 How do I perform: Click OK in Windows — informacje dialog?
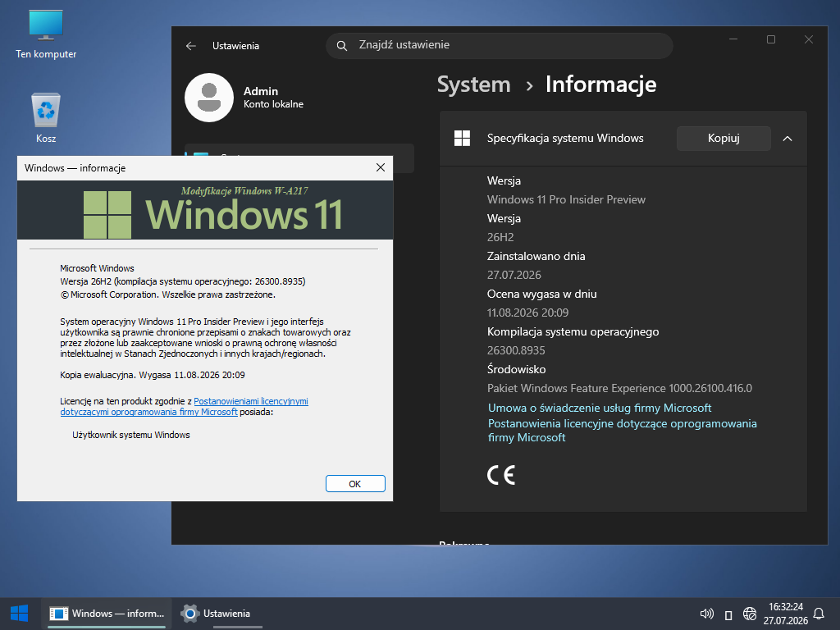[355, 484]
